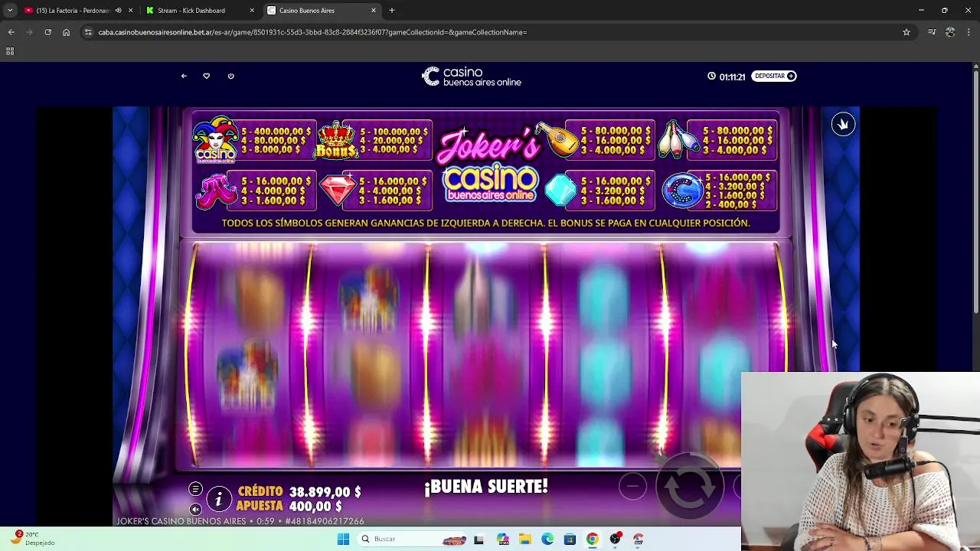Go back using casino header arrow

[184, 76]
